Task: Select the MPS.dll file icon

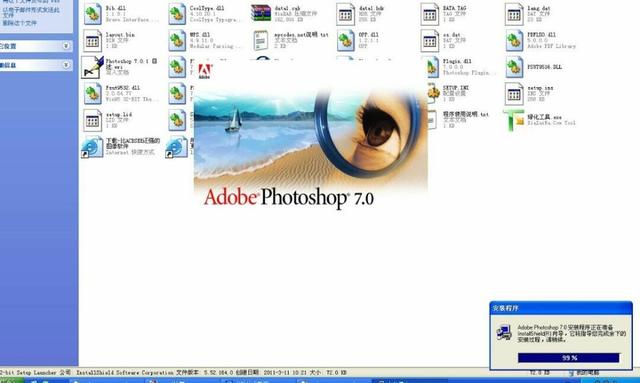Action: pyautogui.click(x=177, y=41)
